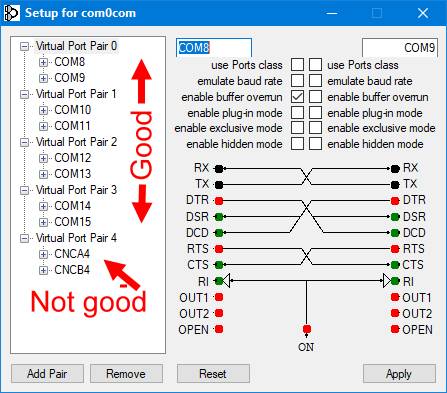Image resolution: width=447 pixels, height=393 pixels.
Task: Click the left DCD pin indicator
Action: coord(219,233)
